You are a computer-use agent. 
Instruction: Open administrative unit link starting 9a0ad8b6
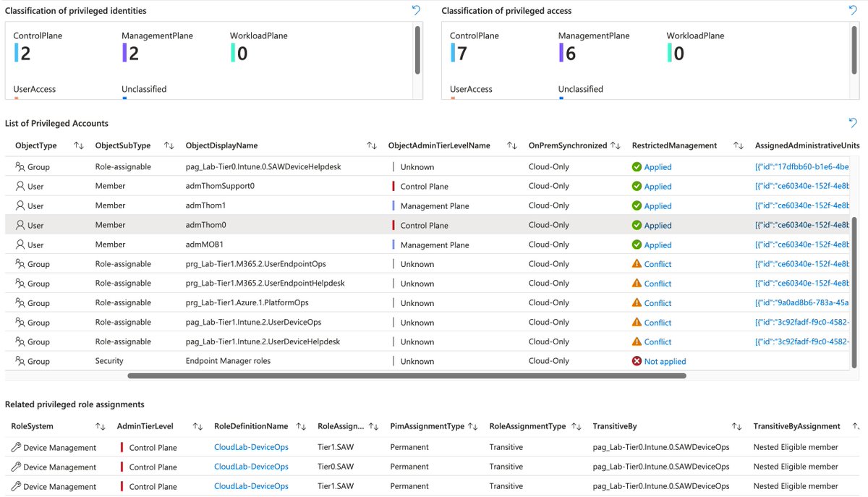(x=801, y=302)
